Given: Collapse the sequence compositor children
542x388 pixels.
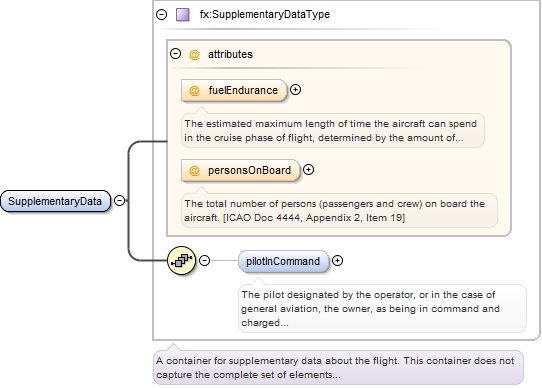Looking at the screenshot, I should [x=205, y=260].
